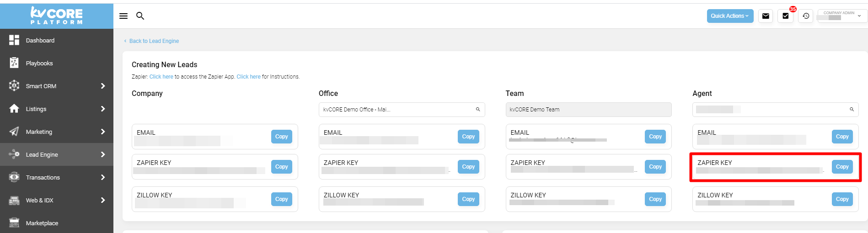Copy the Office ZILLOW KEY
Viewport: 868px width, 233px height.
[468, 199]
